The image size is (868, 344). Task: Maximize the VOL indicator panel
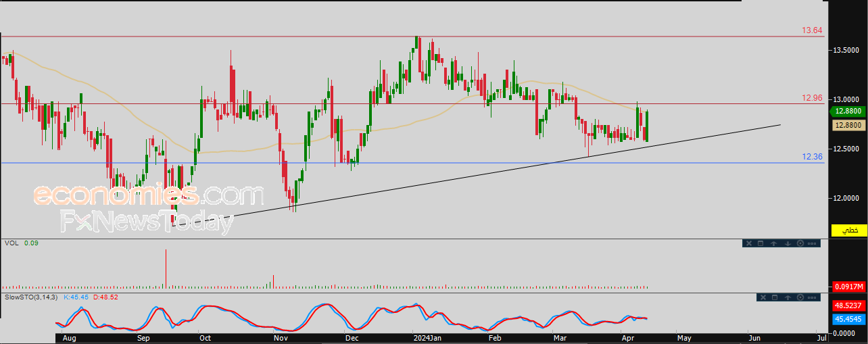(x=761, y=243)
